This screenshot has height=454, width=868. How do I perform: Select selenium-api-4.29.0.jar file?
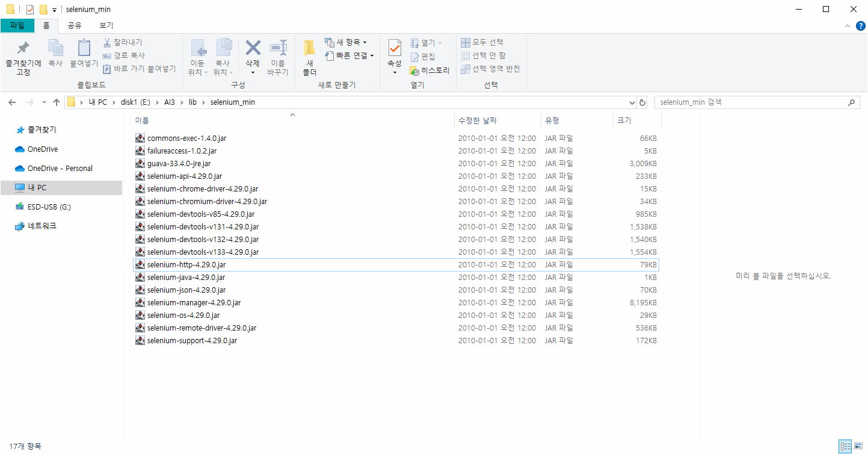396,176
